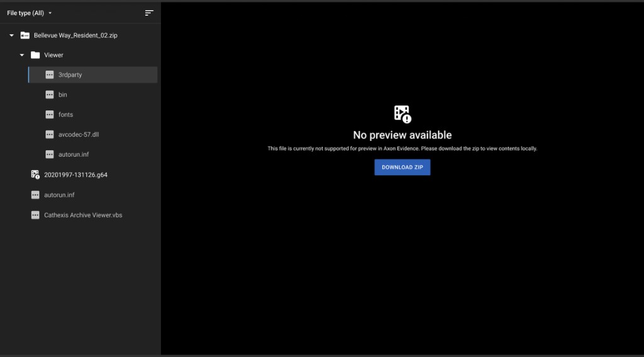Click the file icon beside avcodec-57.dll
644x357 pixels.
point(49,135)
